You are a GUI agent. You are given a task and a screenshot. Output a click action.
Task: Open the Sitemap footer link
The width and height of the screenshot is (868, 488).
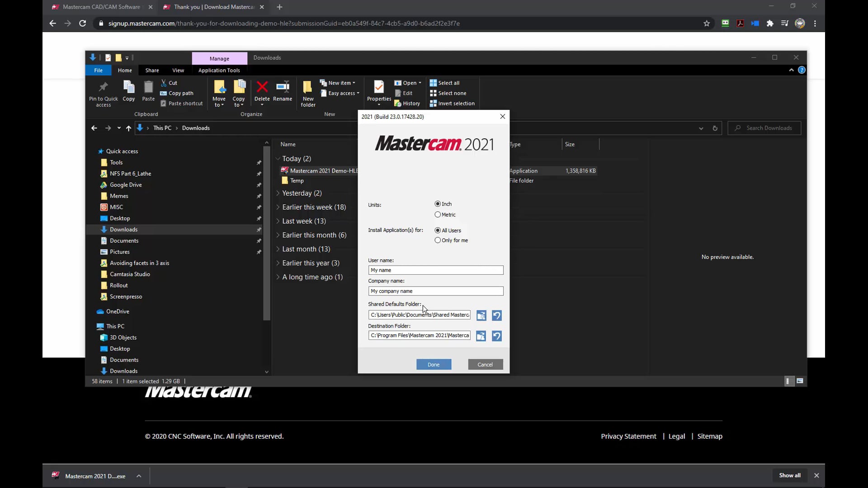710,436
